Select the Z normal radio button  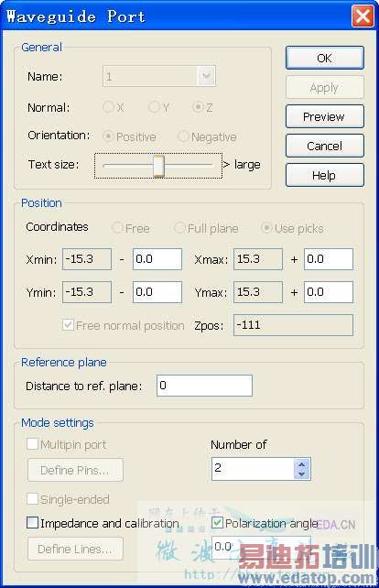[x=198, y=107]
